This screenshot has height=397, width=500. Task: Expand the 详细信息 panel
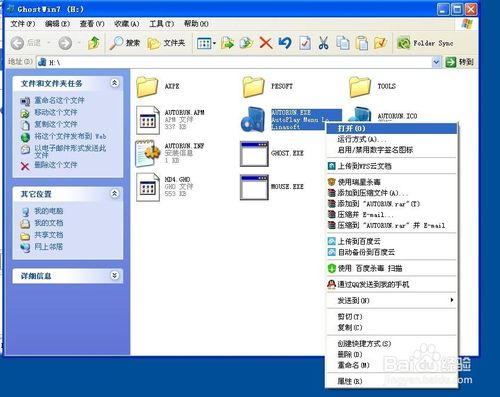(x=115, y=275)
